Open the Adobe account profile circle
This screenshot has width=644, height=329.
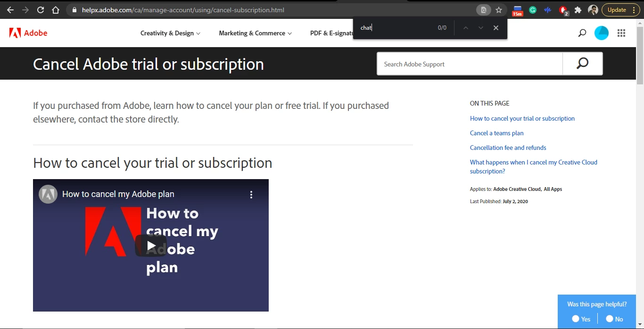[x=602, y=33]
